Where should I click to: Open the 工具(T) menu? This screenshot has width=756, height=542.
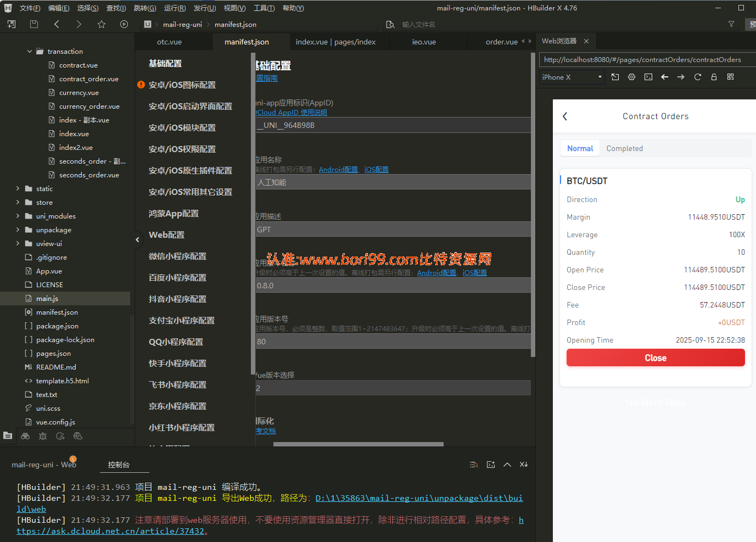tap(264, 8)
